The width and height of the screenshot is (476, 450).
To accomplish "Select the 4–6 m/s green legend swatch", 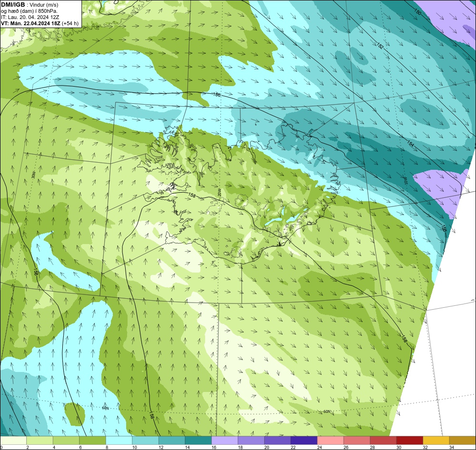I will point(66,440).
